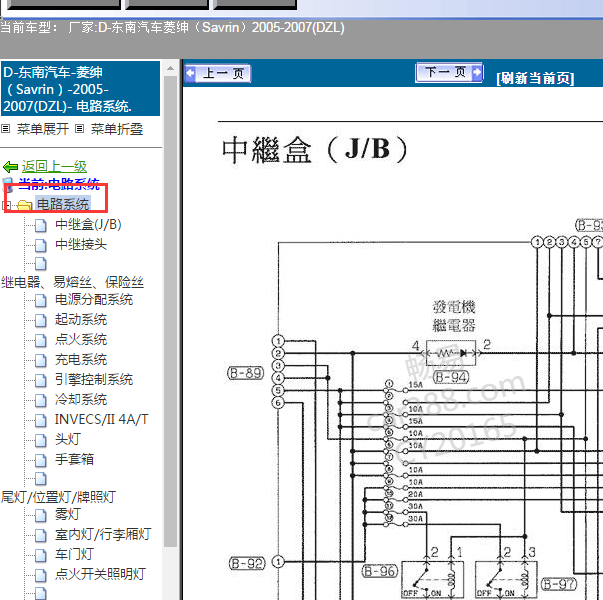The width and height of the screenshot is (603, 600).
Task: Open 头灯 tree item
Action: pos(68,439)
